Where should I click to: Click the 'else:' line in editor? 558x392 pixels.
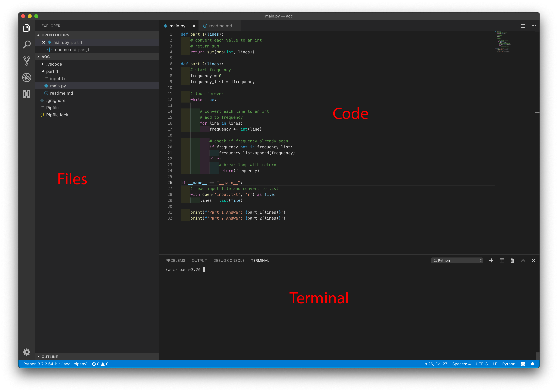(x=215, y=159)
